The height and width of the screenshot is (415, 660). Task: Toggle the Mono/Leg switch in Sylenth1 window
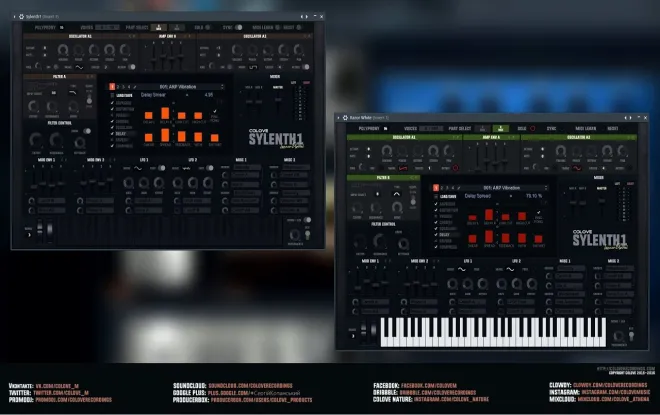308,220
